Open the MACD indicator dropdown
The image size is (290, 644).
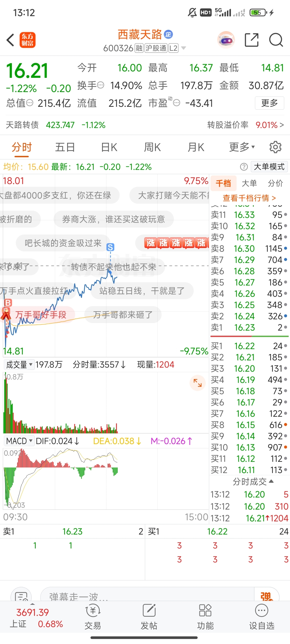tap(19, 441)
